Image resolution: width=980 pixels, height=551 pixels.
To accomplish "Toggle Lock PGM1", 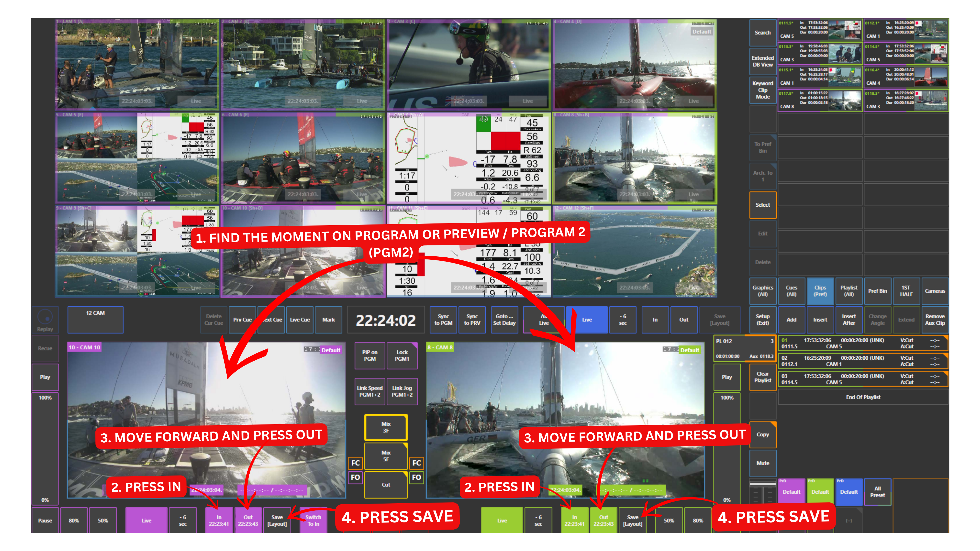I will (402, 356).
